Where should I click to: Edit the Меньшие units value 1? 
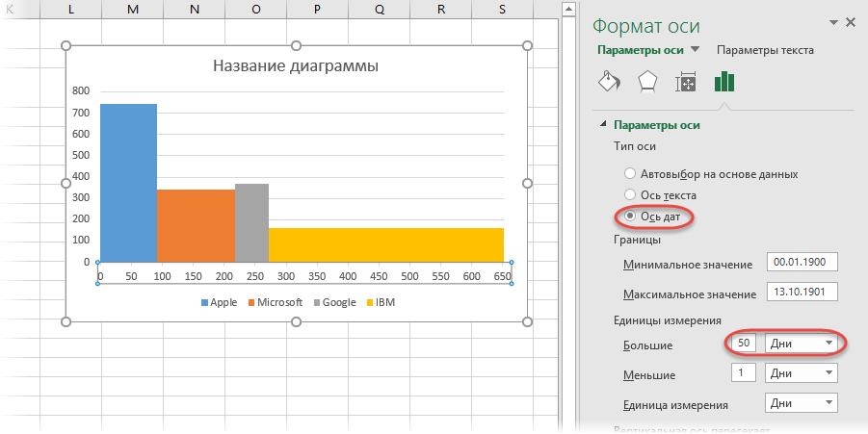(x=744, y=372)
